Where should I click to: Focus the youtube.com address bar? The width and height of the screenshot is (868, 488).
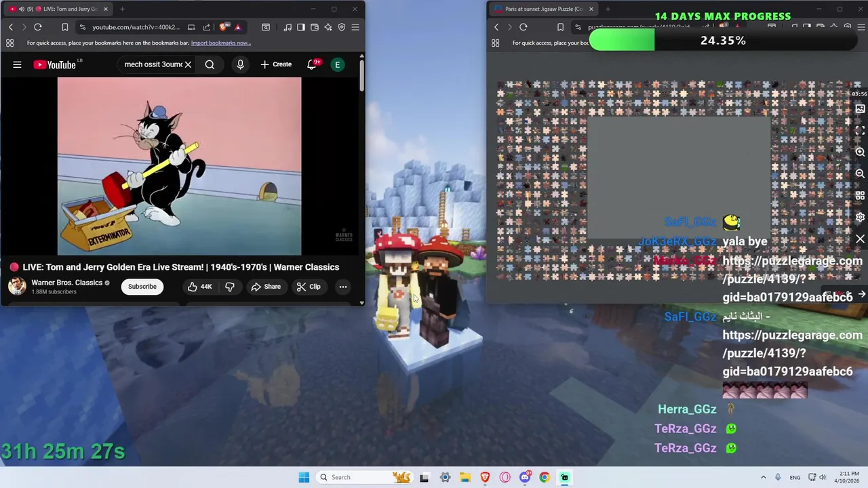[x=136, y=27]
